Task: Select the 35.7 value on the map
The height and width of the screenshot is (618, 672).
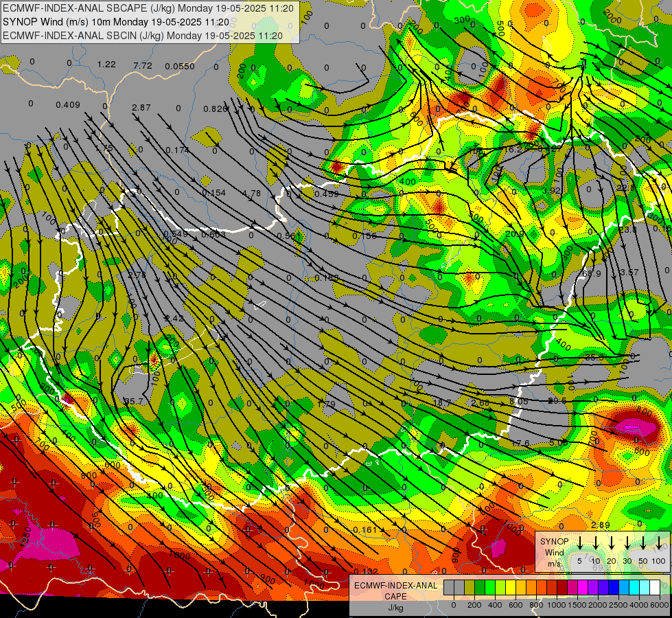Action: (x=134, y=402)
